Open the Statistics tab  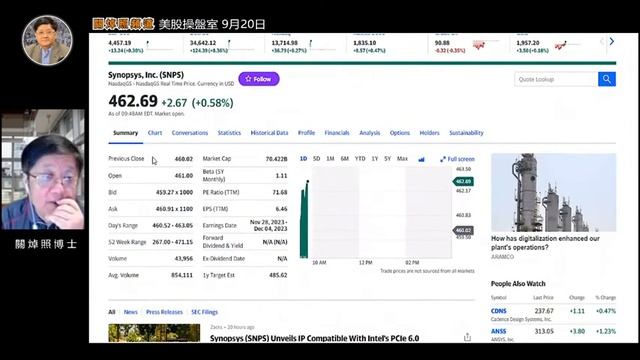229,133
